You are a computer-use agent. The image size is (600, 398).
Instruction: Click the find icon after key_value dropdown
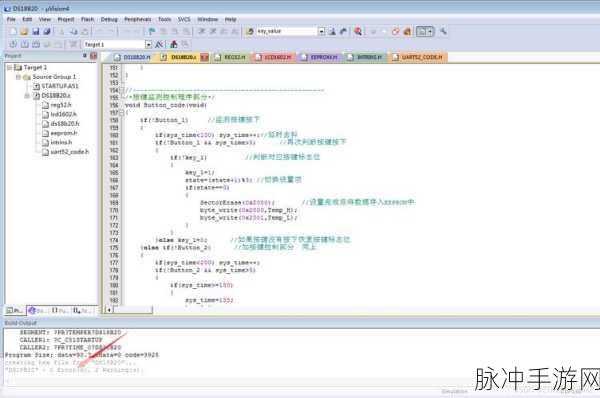click(x=332, y=31)
